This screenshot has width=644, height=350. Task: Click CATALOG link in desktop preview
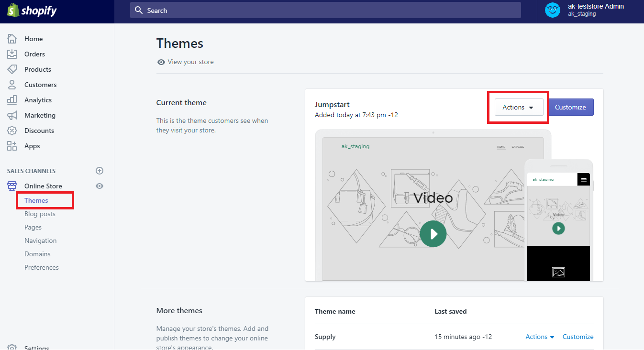click(518, 147)
